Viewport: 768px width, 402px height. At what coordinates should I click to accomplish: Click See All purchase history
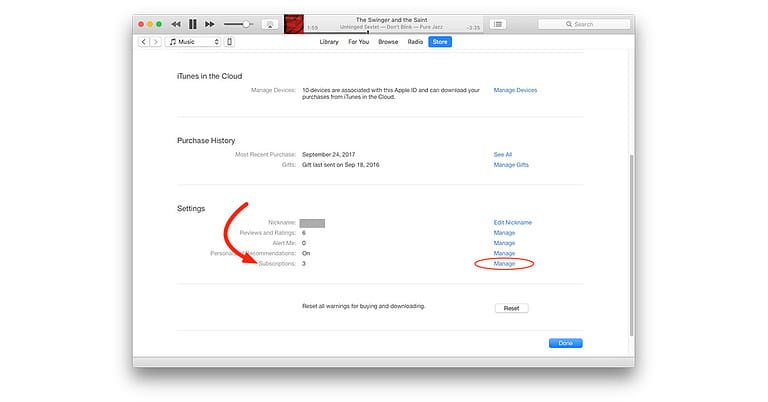tap(503, 154)
